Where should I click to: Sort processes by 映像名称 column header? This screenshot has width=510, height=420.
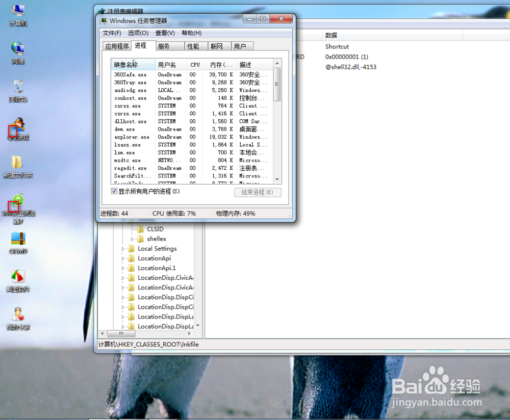coord(133,65)
